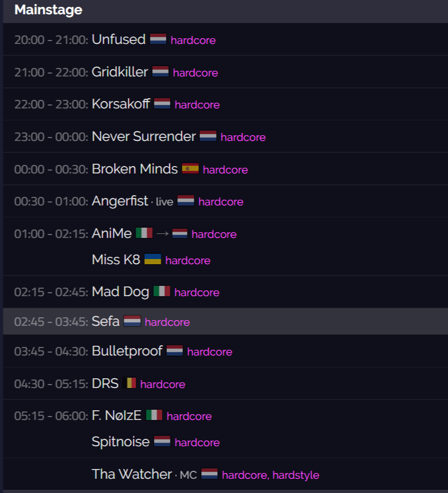
Task: Click the Netherlands flag after AniMe's arrow
Action: [180, 233]
